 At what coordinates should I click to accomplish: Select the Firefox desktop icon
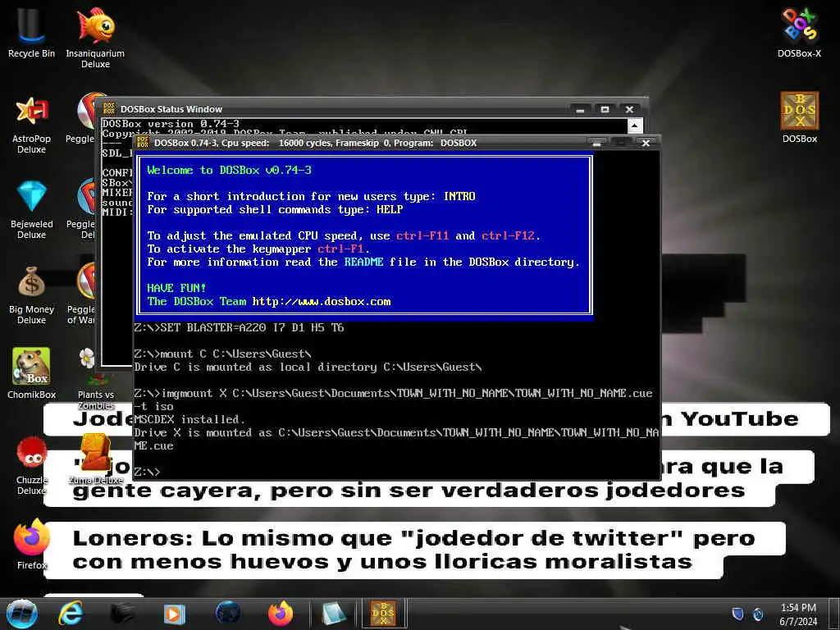pyautogui.click(x=31, y=544)
